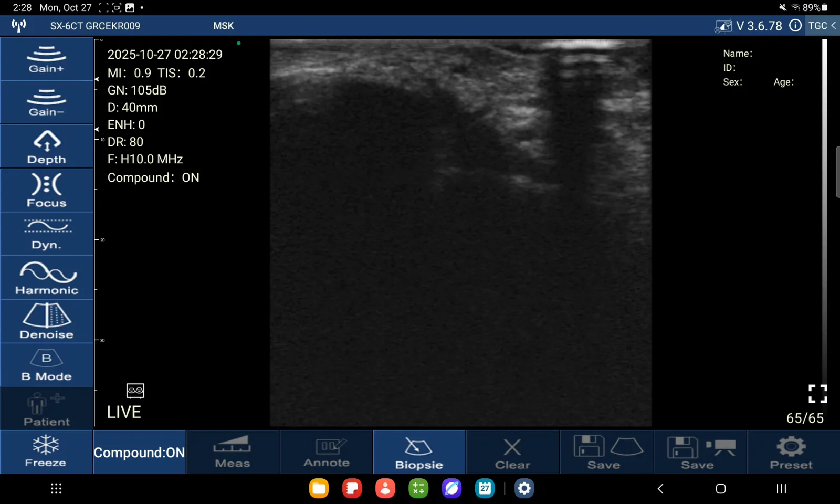The height and width of the screenshot is (504, 840).
Task: Click the F: H10.0 MHz frequency readout
Action: point(145,159)
